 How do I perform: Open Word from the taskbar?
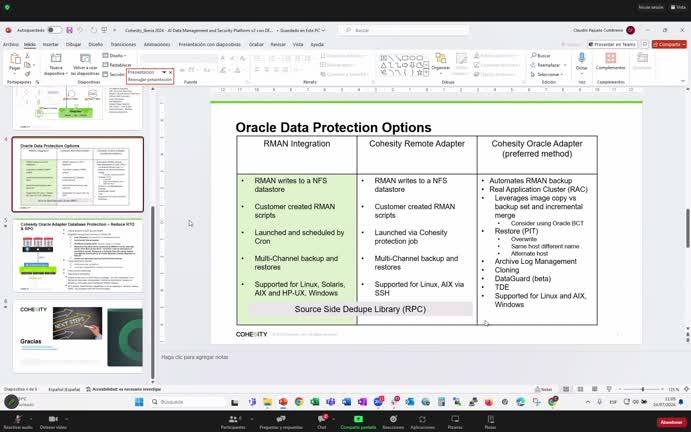click(x=346, y=402)
